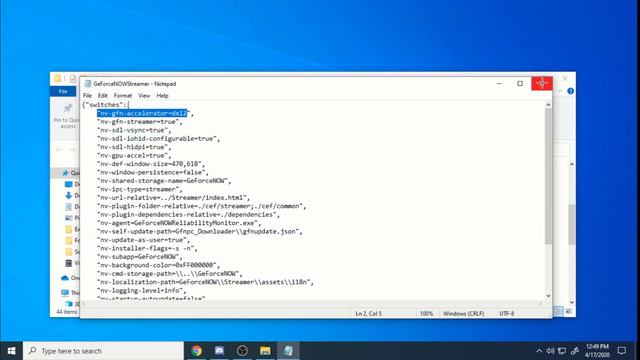
Task: Click the highlighted nv-gfn-accelerator=dx12 text
Action: pos(142,113)
